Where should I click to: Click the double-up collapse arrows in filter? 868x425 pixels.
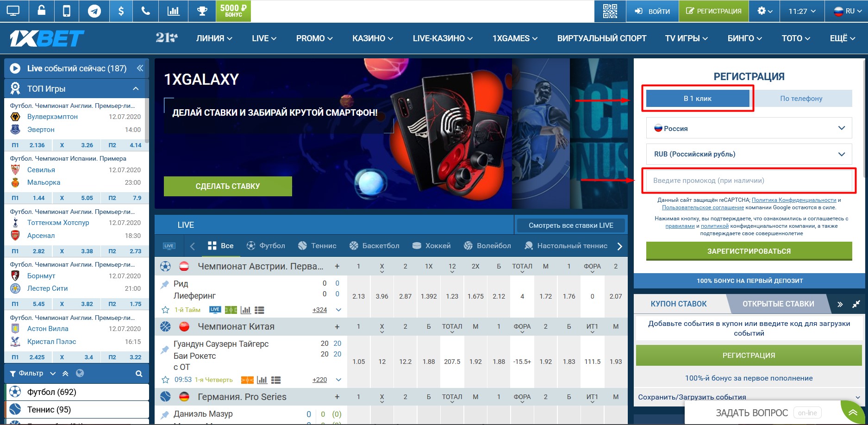point(65,374)
